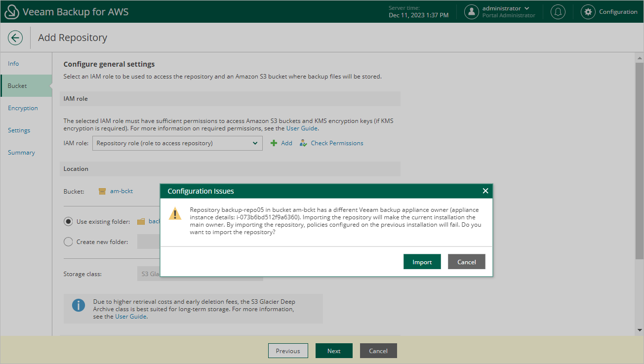Open Configuration gear icon

point(588,12)
